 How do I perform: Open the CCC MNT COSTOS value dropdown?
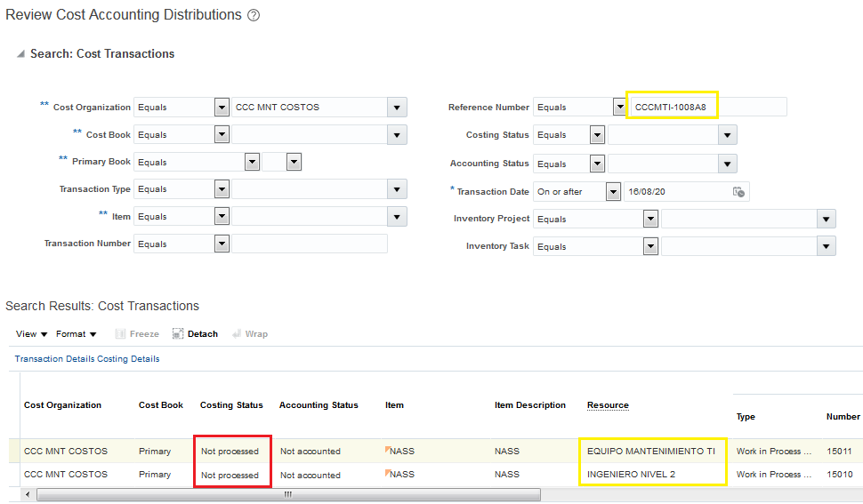coord(397,108)
